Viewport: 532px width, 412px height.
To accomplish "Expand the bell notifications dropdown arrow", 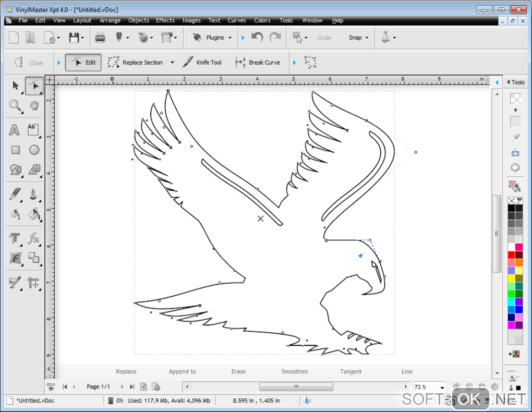I will [394, 38].
